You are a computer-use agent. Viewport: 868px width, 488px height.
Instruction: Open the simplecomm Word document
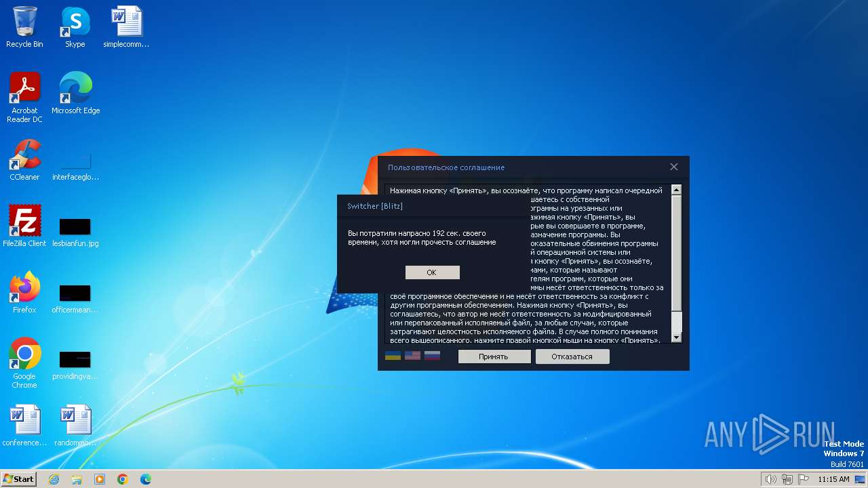tap(126, 27)
